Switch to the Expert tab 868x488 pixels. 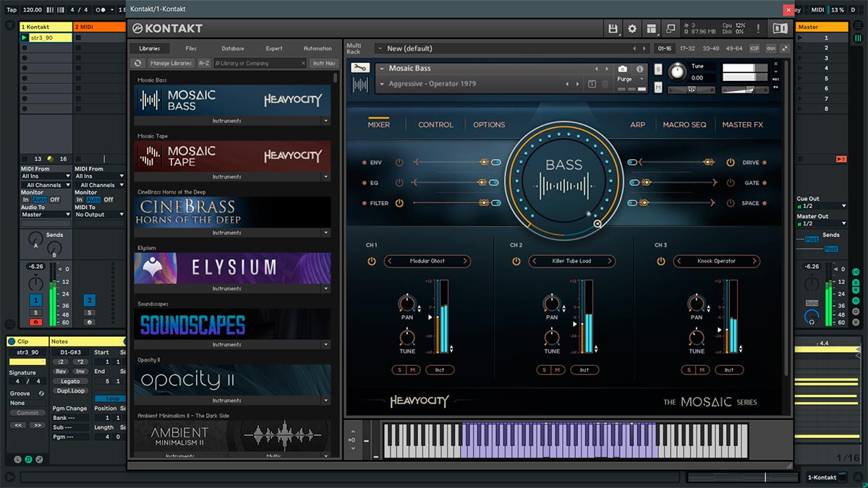(x=274, y=48)
